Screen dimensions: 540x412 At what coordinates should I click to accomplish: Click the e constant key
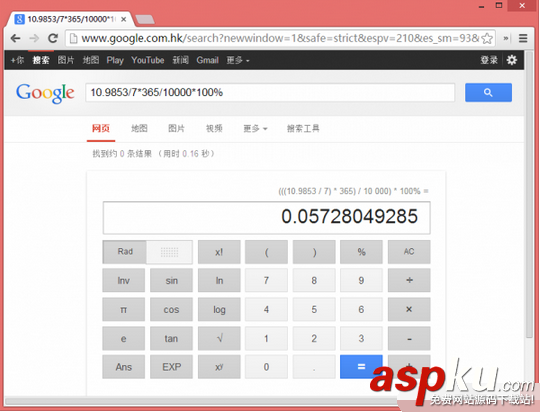click(x=124, y=339)
